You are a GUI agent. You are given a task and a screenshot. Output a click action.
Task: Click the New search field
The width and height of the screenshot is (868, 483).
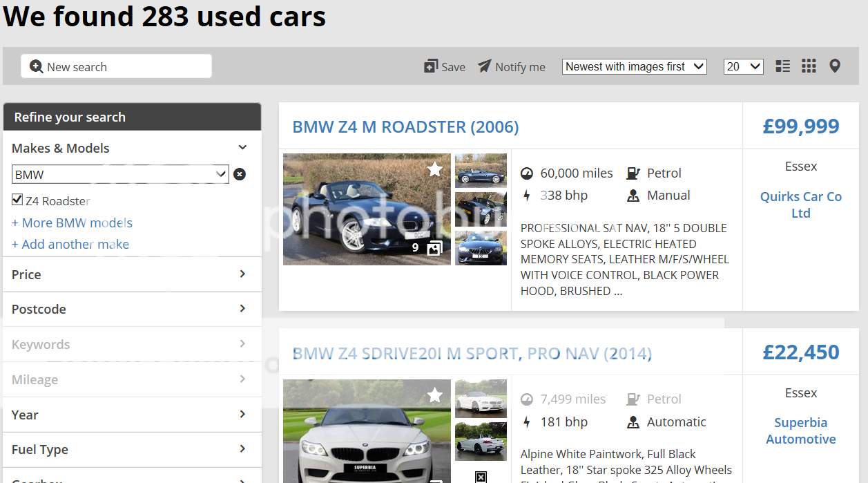pyautogui.click(x=116, y=66)
